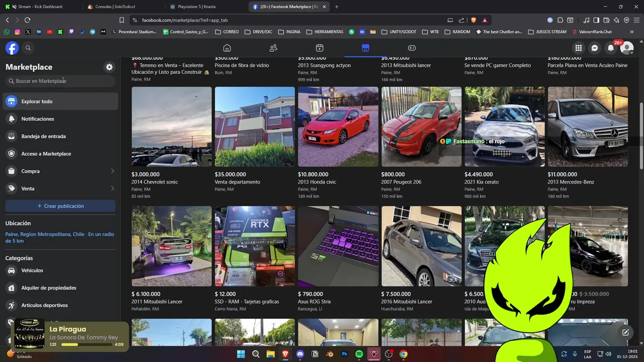The image size is (644, 362).
Task: Open Bandeja de entrada
Action: point(60,136)
